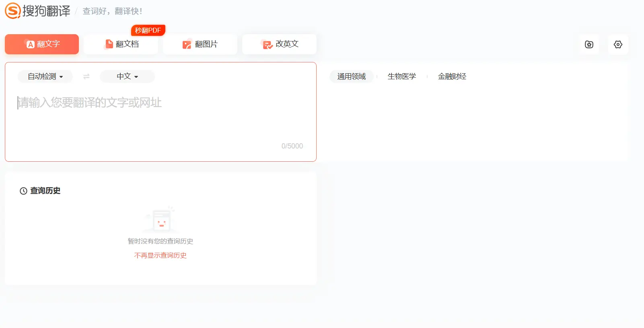The width and height of the screenshot is (644, 328).
Task: Click the Sogou Translate logo
Action: click(x=37, y=11)
